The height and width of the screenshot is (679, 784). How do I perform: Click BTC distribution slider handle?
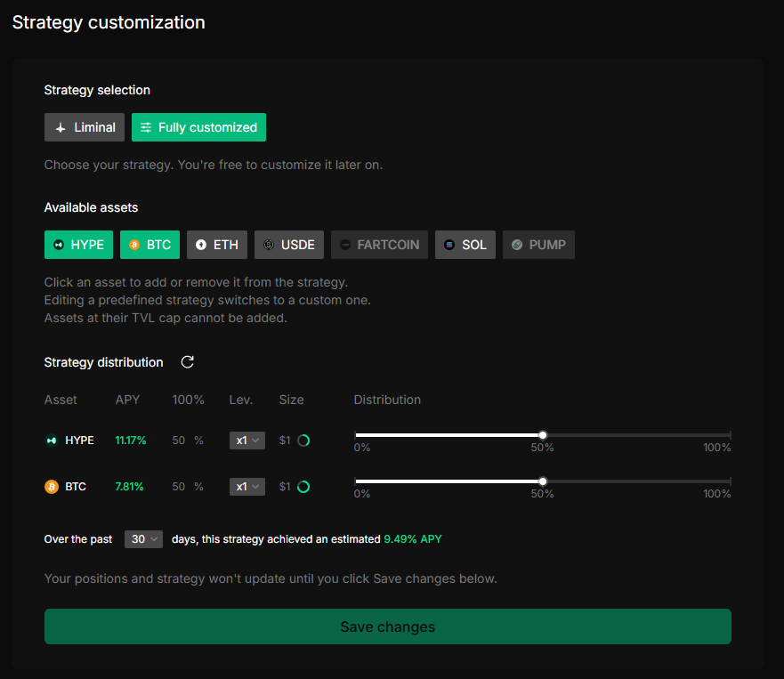(x=543, y=481)
